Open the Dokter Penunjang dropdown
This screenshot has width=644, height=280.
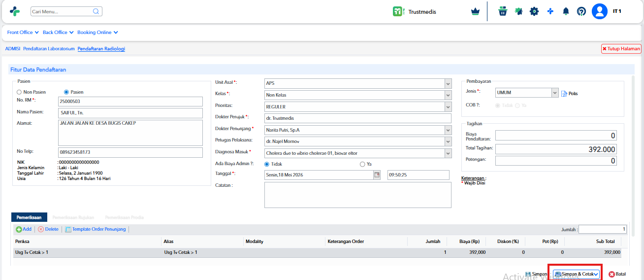point(448,130)
